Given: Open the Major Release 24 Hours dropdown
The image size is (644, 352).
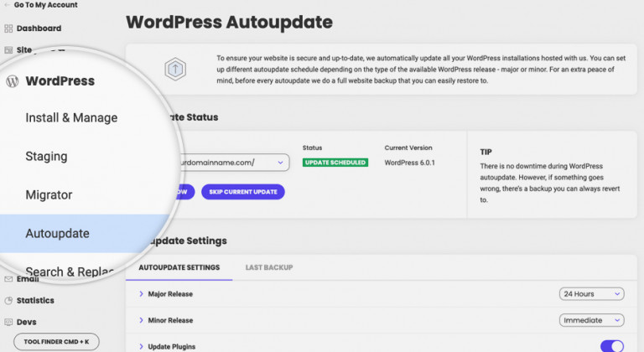Looking at the screenshot, I should [x=591, y=293].
